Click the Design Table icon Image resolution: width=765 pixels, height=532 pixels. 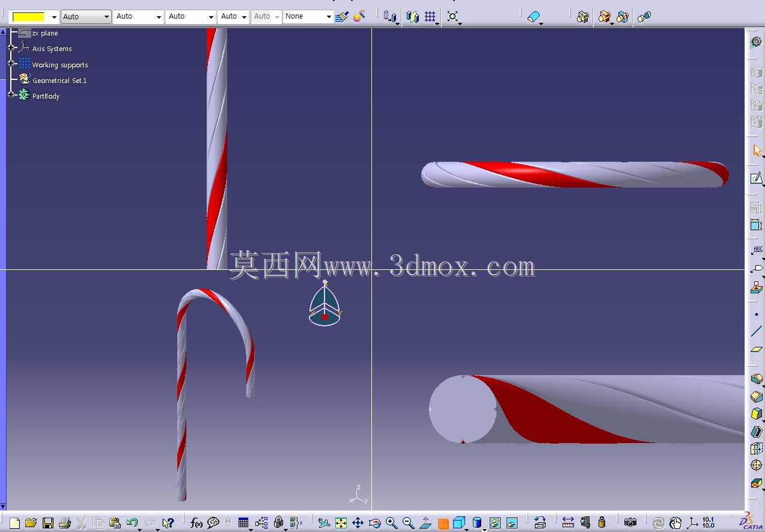point(243,523)
